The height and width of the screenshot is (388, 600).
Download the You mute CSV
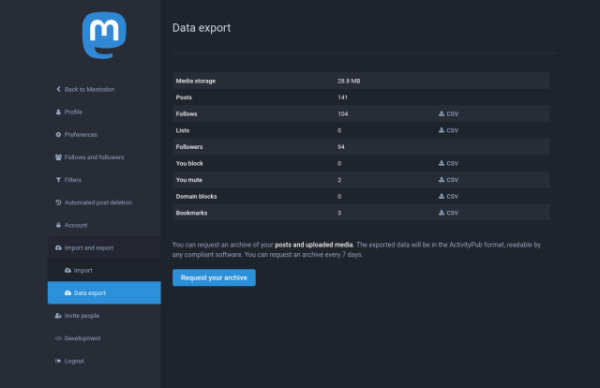pos(448,180)
